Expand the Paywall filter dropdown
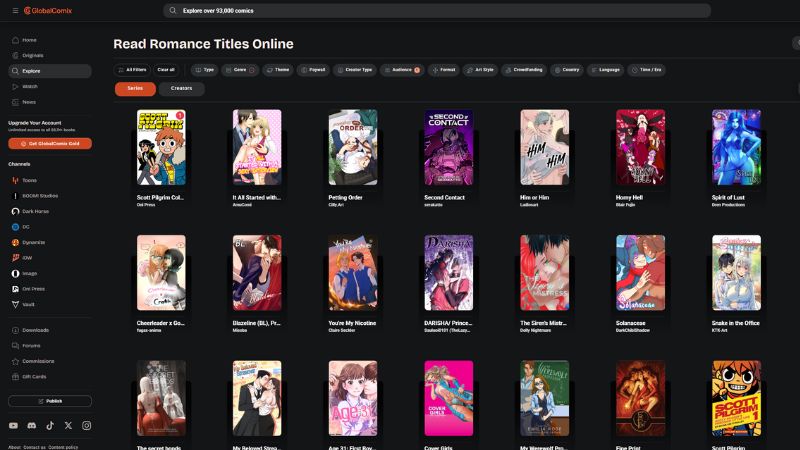Screen dimensions: 800x450 pos(313,70)
